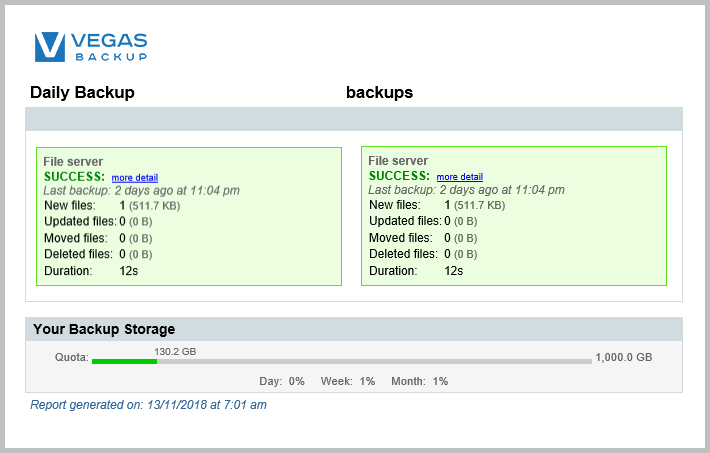Click the 1,000.0 GB quota limit label

pos(623,358)
